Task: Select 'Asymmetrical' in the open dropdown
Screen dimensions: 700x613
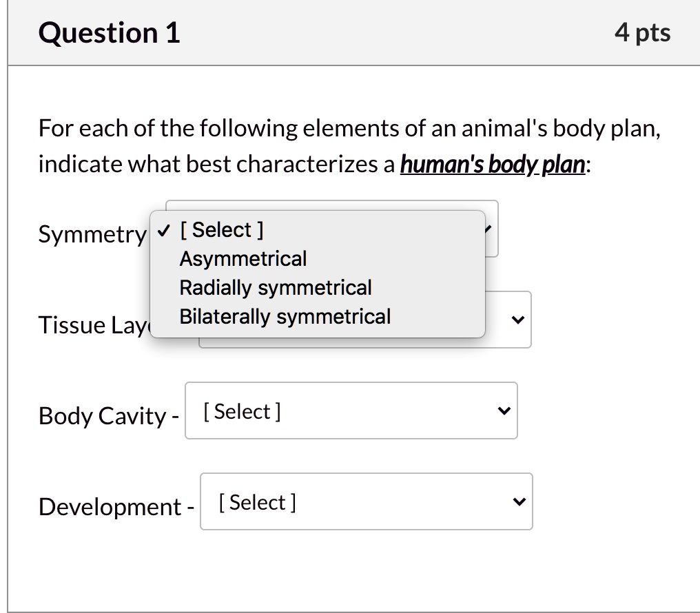Action: click(243, 258)
